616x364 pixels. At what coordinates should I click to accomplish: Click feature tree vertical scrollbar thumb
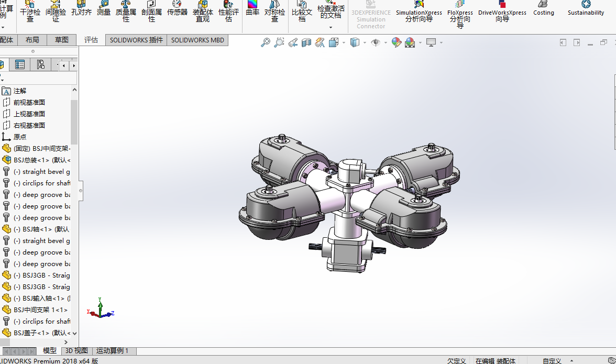(74, 122)
